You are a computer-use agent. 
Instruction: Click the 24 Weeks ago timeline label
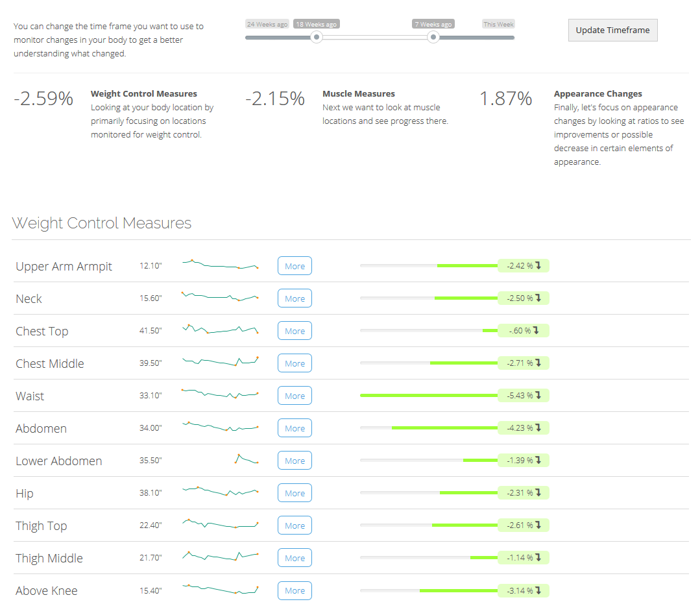267,24
